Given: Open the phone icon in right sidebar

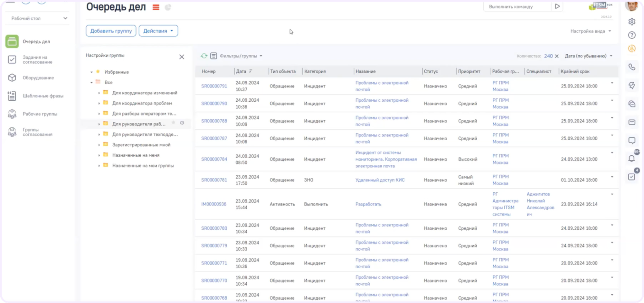Looking at the screenshot, I should pyautogui.click(x=632, y=67).
